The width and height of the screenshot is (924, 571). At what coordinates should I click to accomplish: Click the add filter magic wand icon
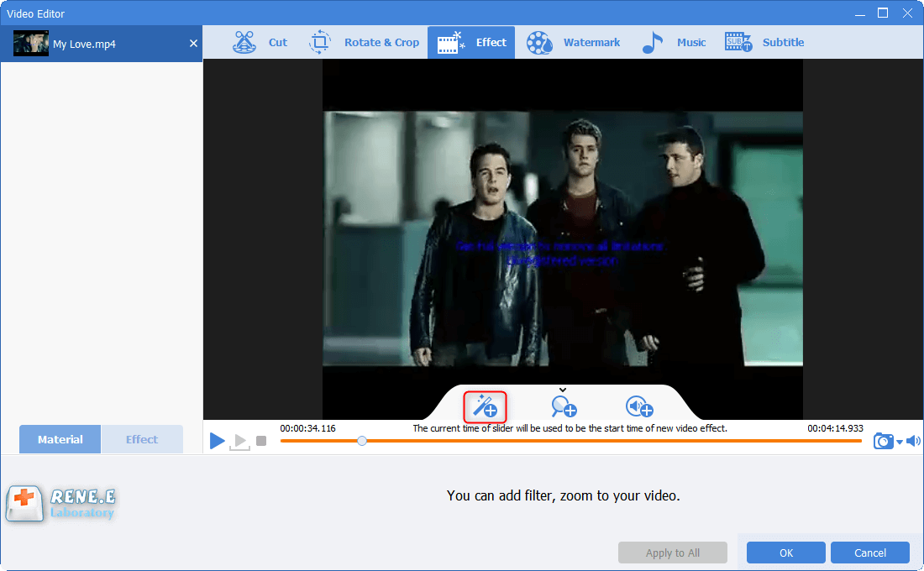tap(485, 406)
